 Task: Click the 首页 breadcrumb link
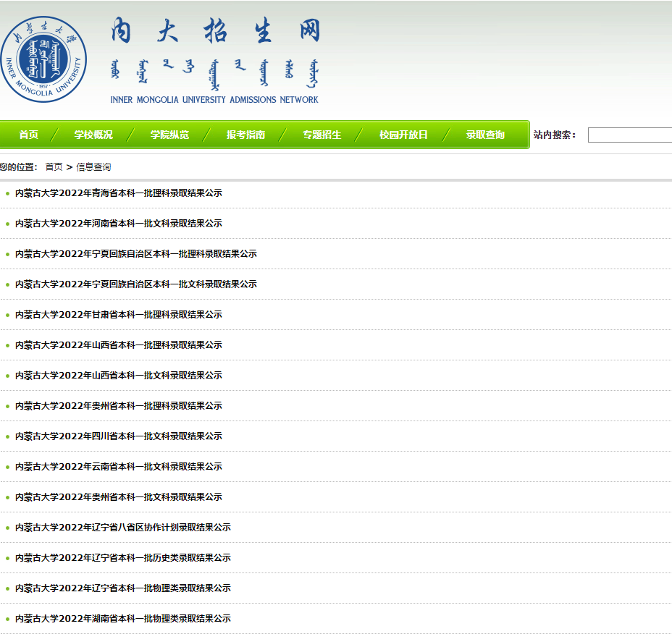tap(54, 167)
